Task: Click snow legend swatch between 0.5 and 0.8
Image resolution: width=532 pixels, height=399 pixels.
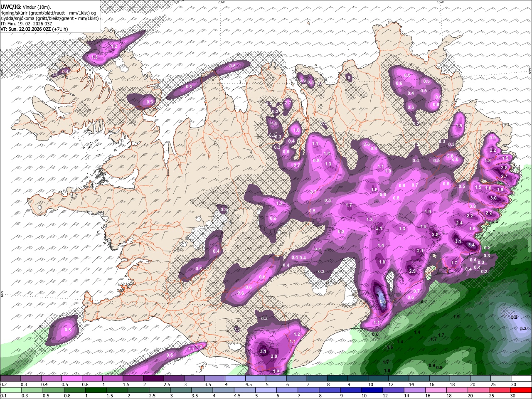Action: (71, 379)
